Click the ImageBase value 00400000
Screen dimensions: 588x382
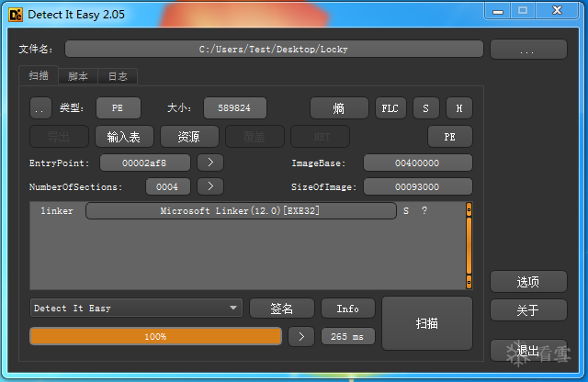click(417, 163)
